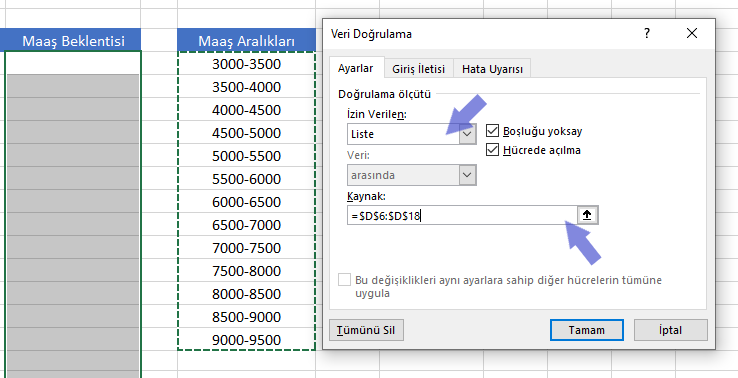Click the empty white cell under Maaş Beklentisi

tap(73, 63)
